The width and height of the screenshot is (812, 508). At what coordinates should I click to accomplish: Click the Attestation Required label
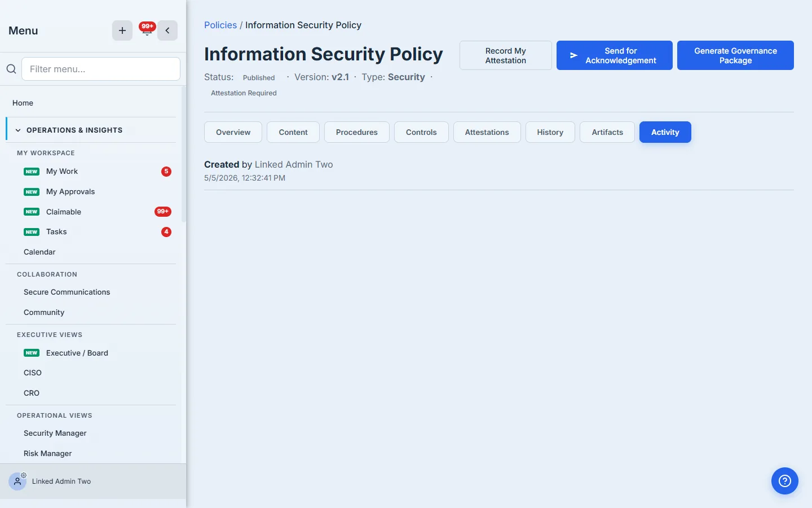(244, 93)
